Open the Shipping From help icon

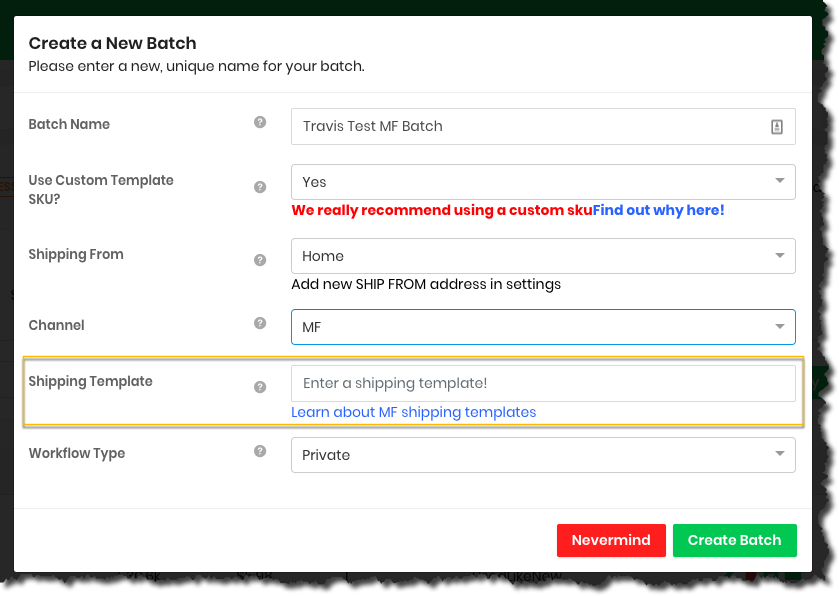pos(260,260)
